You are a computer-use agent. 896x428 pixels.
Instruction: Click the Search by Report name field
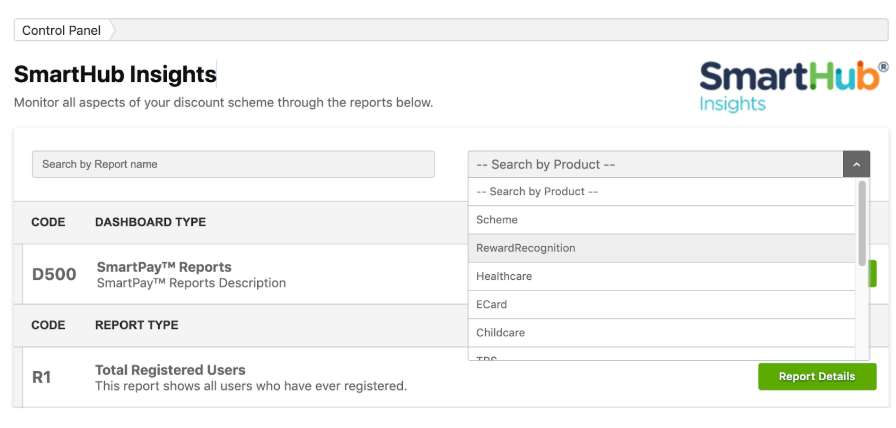click(x=233, y=164)
